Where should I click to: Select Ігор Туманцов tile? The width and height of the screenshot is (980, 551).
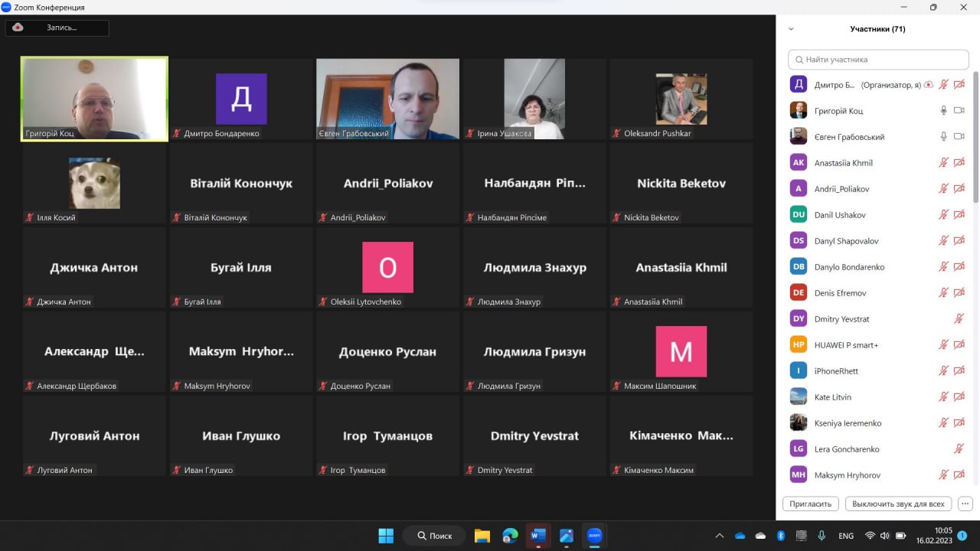388,436
